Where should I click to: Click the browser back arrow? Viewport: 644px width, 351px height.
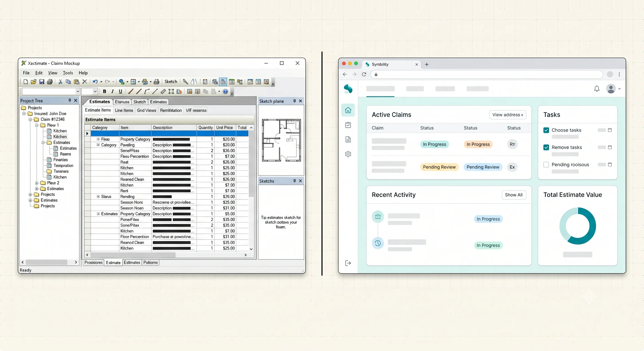click(x=345, y=74)
